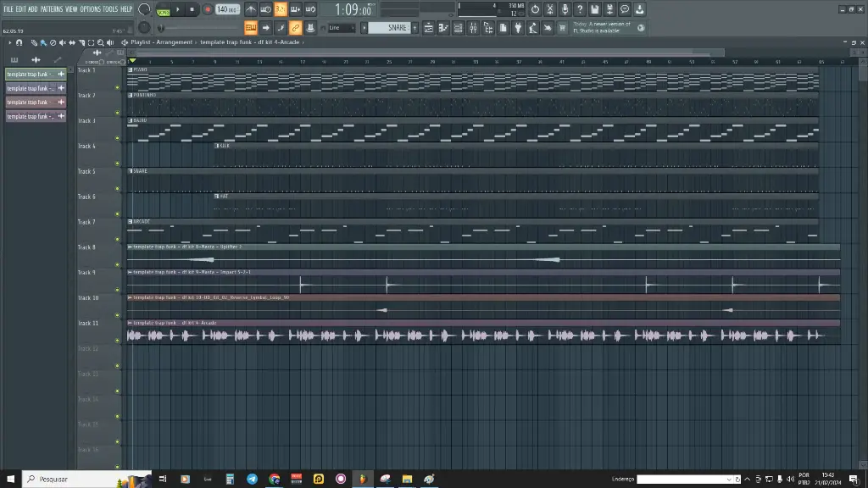Image resolution: width=868 pixels, height=488 pixels.
Task: Mute Track 1 with its green dot
Action: (x=117, y=87)
